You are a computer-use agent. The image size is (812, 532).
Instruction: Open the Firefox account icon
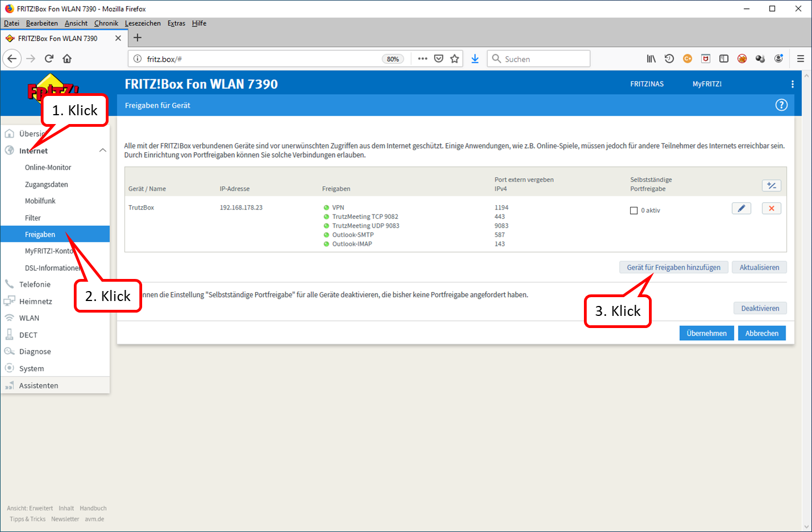(x=778, y=58)
